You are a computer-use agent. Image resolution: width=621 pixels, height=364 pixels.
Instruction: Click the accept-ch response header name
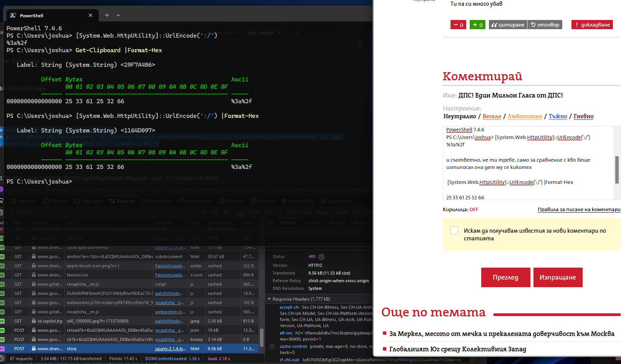(x=289, y=307)
